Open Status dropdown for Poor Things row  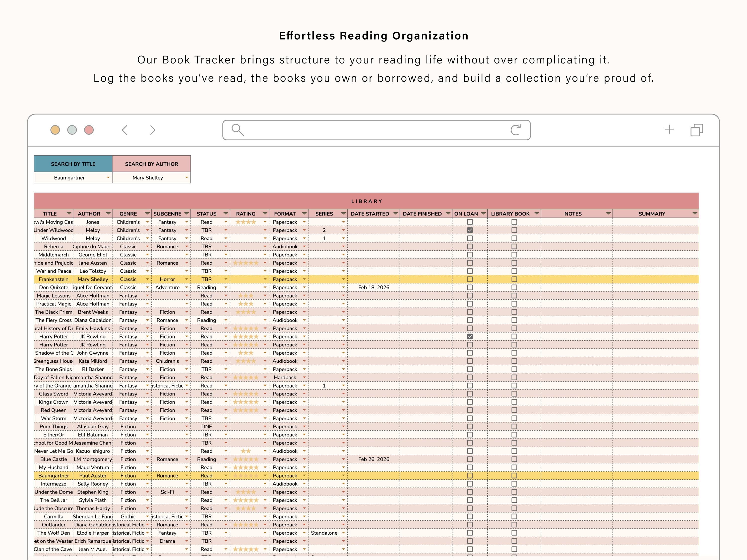coord(226,427)
